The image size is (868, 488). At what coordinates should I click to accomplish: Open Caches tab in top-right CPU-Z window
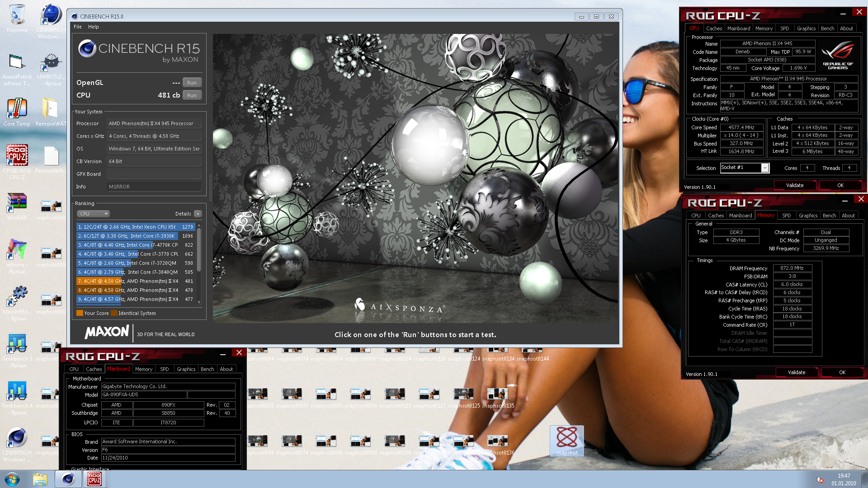[x=714, y=28]
